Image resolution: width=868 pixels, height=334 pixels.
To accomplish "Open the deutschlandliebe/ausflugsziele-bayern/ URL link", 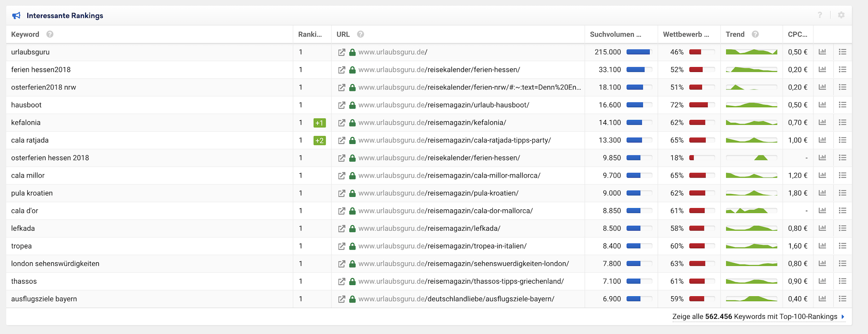I will pyautogui.click(x=456, y=299).
